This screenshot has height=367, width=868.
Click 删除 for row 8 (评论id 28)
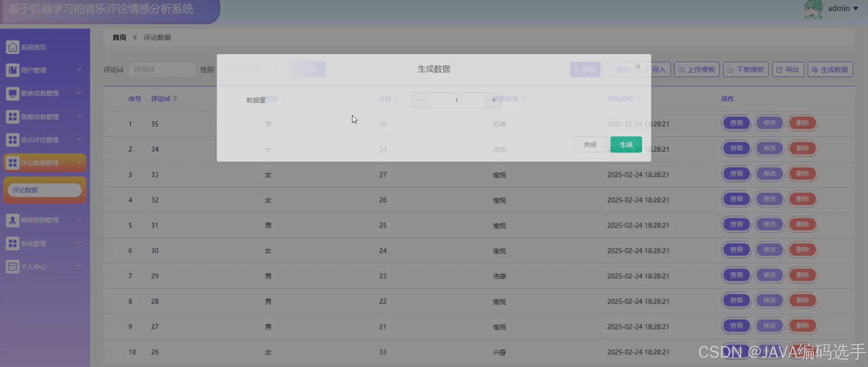[802, 301]
